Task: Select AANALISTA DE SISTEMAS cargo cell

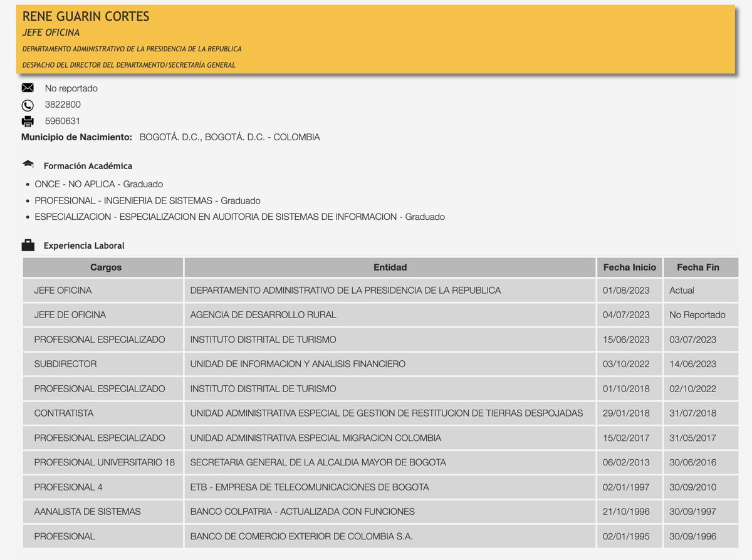Action: pos(103,511)
